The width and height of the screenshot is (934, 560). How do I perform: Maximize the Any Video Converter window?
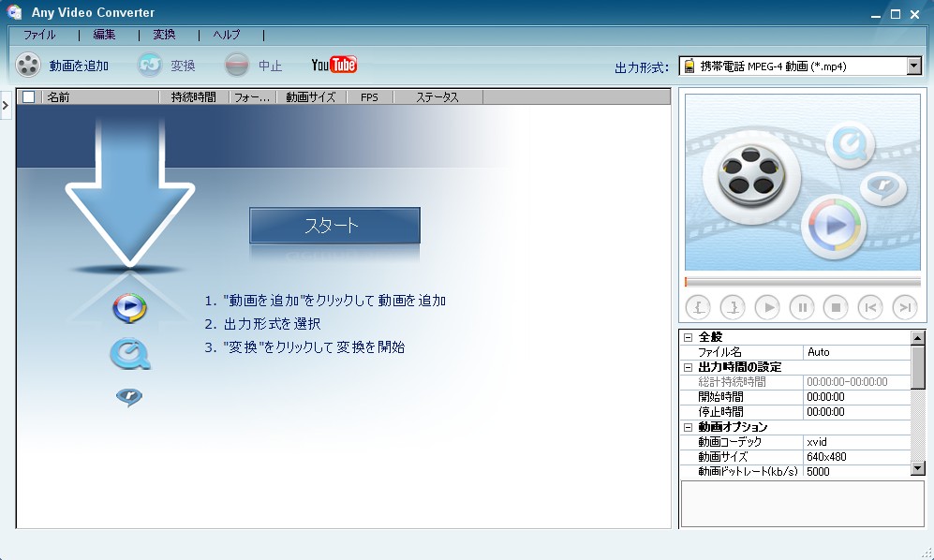[896, 14]
